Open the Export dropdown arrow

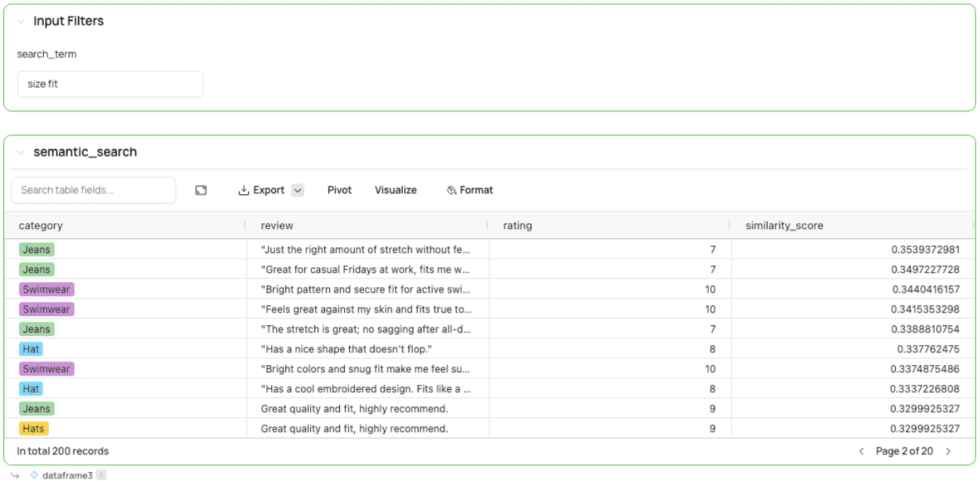298,190
